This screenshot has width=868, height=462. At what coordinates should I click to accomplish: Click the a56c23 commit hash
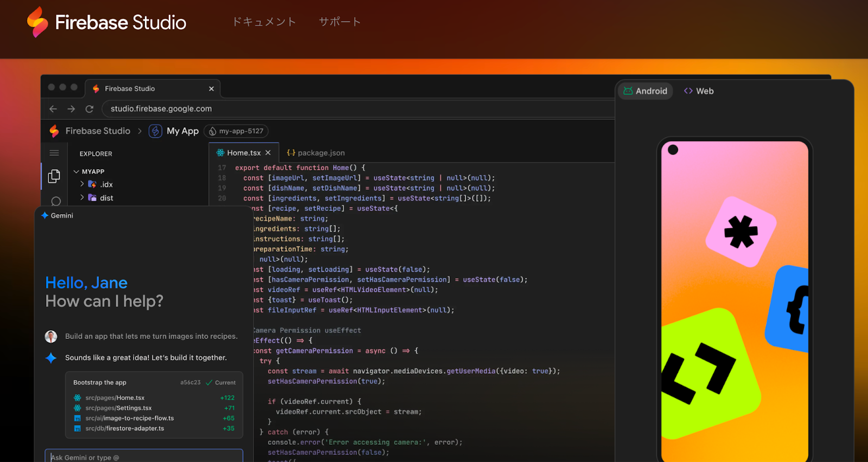point(190,382)
